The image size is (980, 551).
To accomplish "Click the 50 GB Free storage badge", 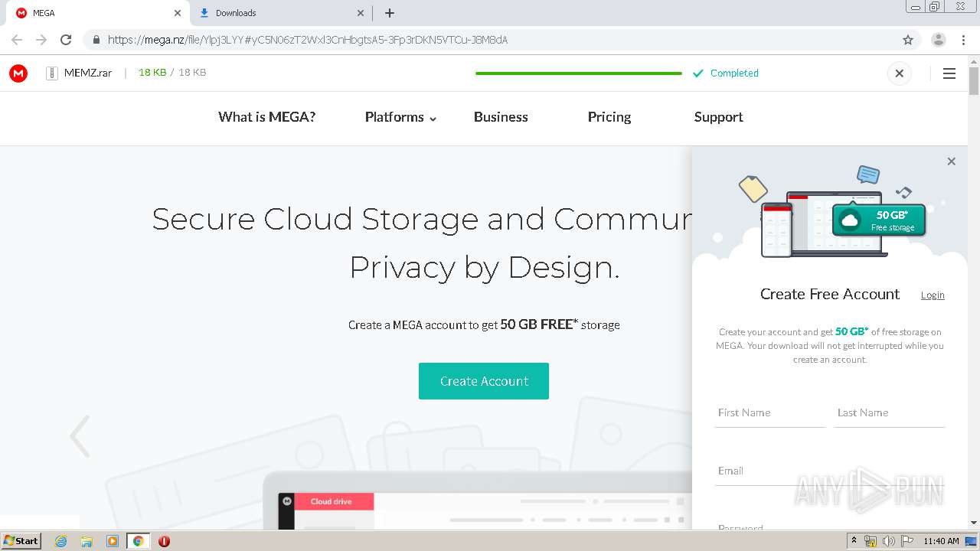I will [879, 220].
